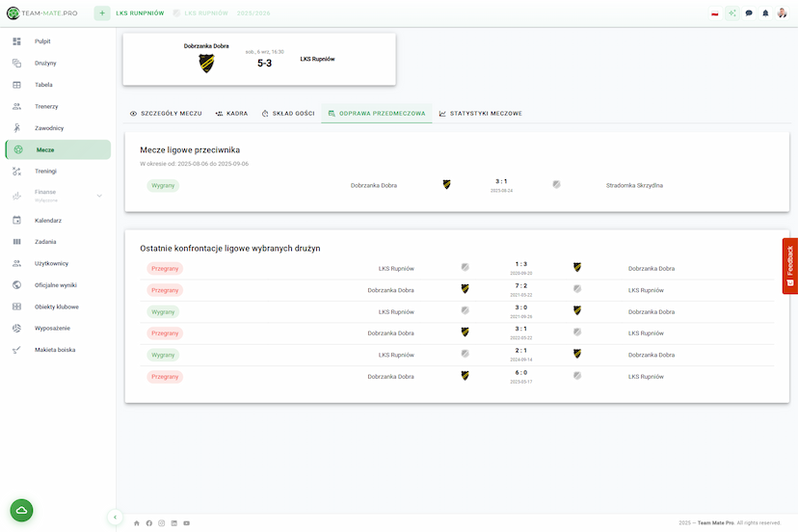
Task: Click the 5-3 score in match header
Action: pos(265,64)
